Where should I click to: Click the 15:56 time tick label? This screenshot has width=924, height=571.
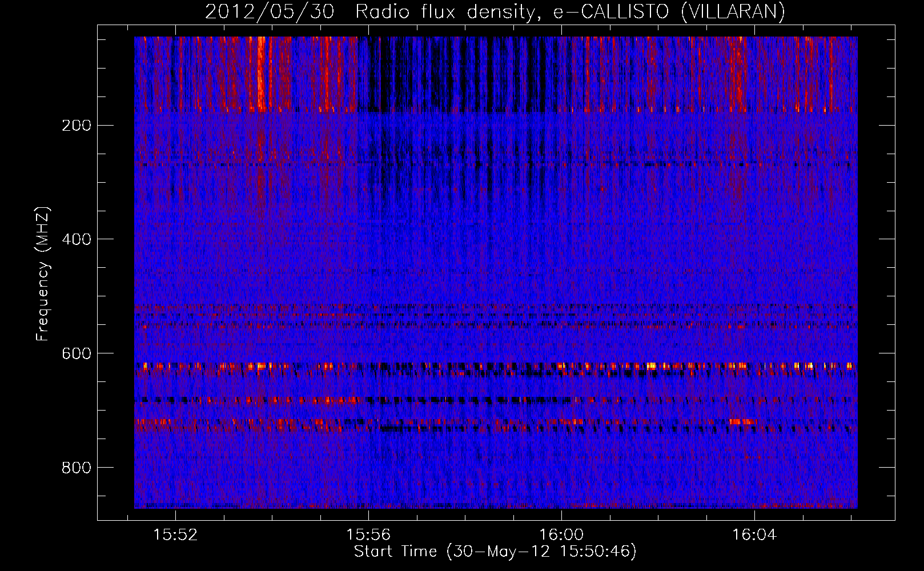coord(368,534)
